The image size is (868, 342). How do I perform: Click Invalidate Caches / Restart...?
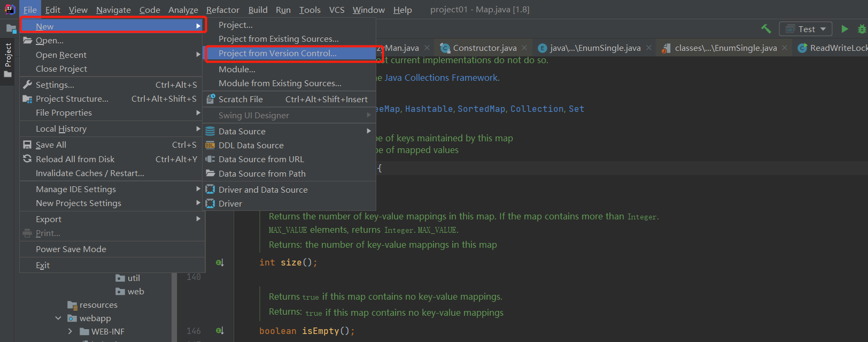tap(112, 173)
